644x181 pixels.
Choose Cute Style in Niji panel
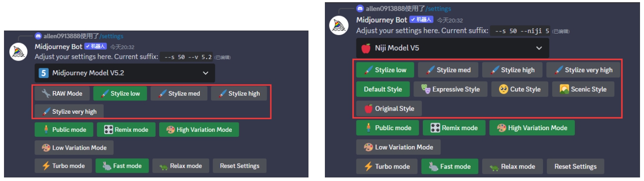pyautogui.click(x=519, y=89)
